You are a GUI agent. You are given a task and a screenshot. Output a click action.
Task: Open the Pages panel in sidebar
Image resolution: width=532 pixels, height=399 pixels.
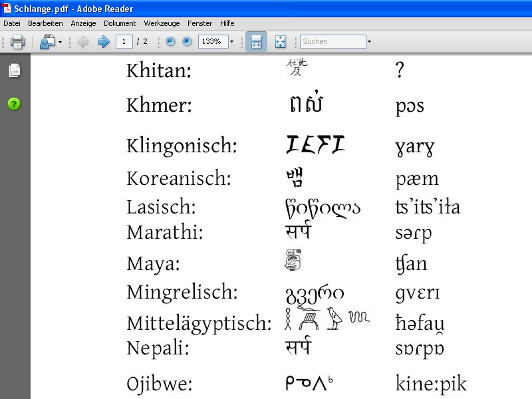(14, 70)
